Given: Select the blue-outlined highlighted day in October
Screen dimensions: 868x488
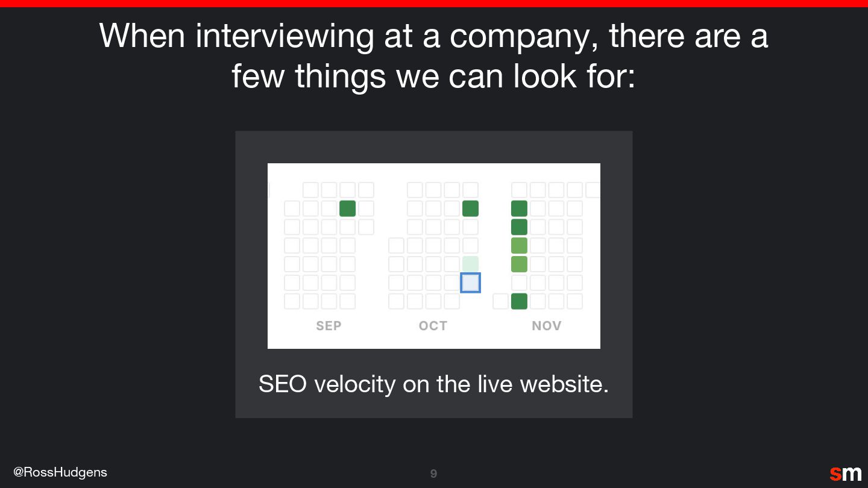Looking at the screenshot, I should click(x=470, y=283).
